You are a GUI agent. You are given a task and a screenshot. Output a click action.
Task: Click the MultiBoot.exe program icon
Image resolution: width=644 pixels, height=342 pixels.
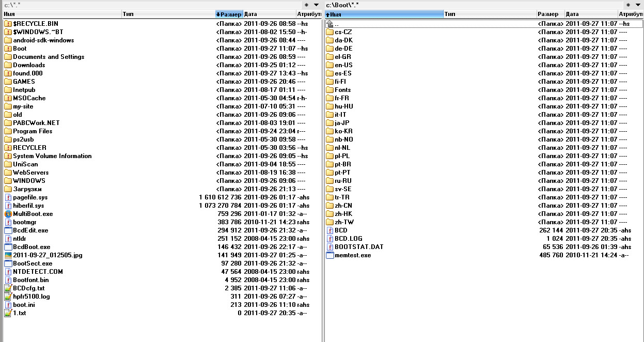[x=8, y=214]
